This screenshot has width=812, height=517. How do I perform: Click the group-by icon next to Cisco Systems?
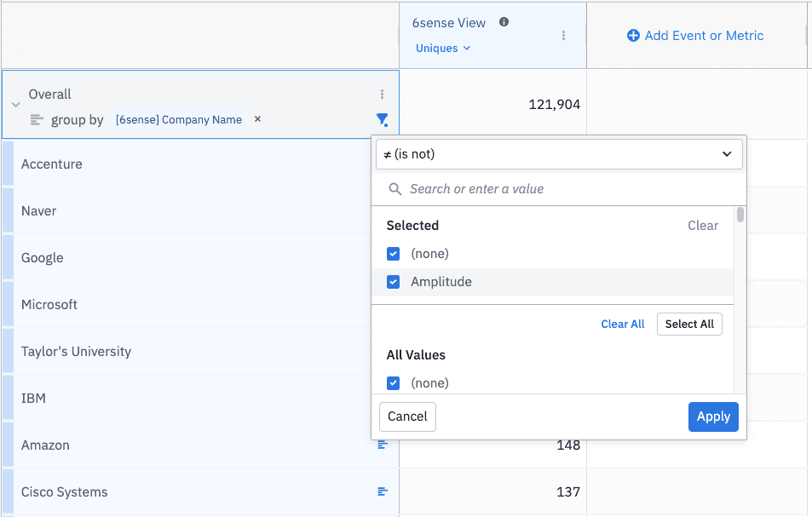click(x=382, y=491)
